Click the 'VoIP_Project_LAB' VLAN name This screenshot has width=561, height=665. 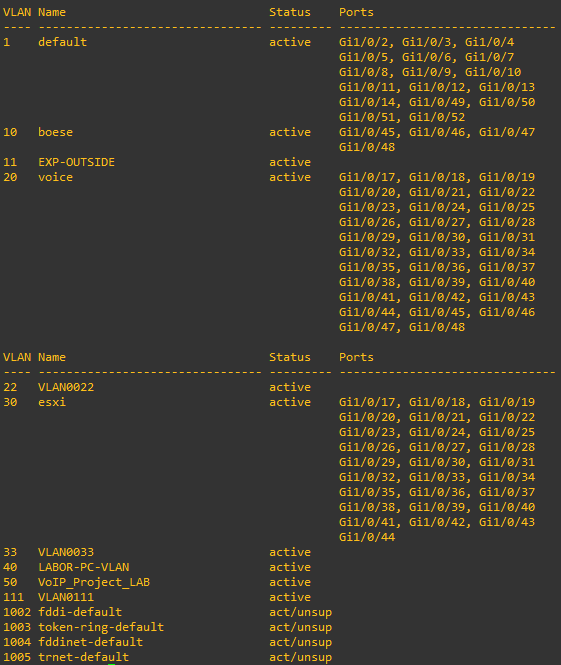[x=94, y=582]
